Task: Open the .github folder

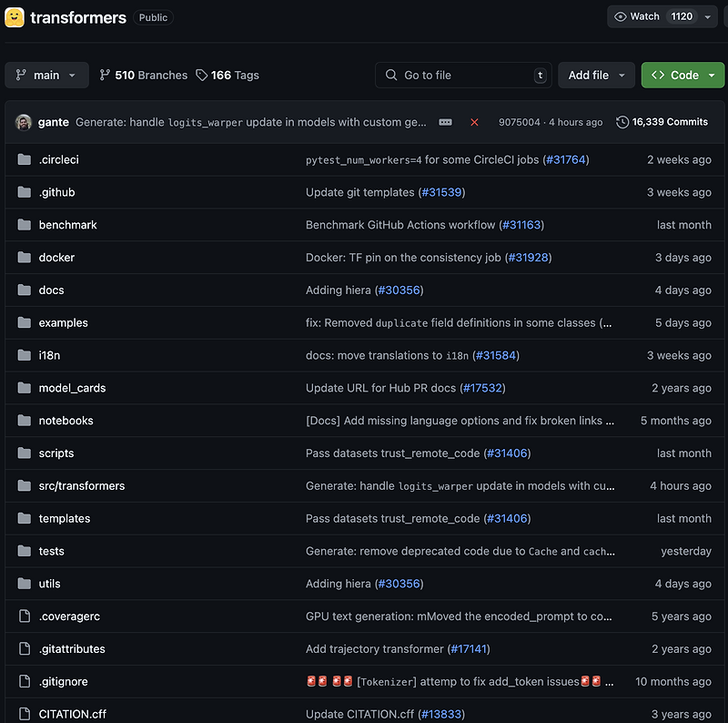Action: [x=56, y=192]
